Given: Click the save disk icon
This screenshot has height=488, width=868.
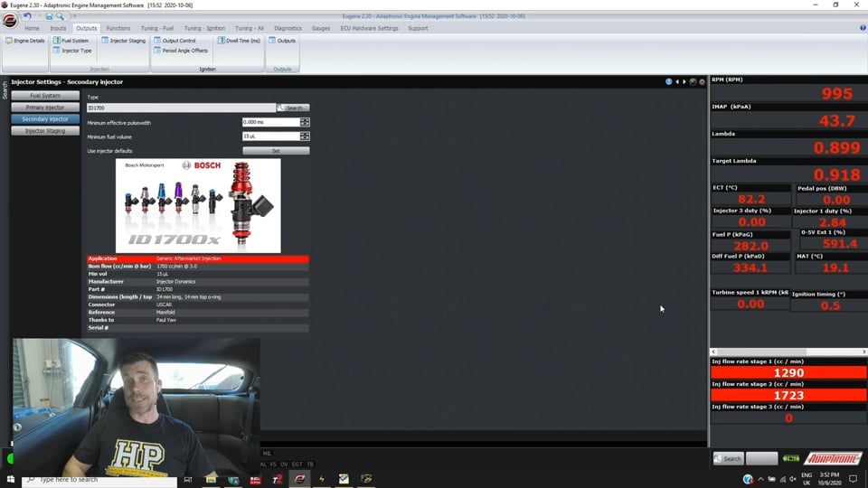Looking at the screenshot, I should [x=49, y=16].
